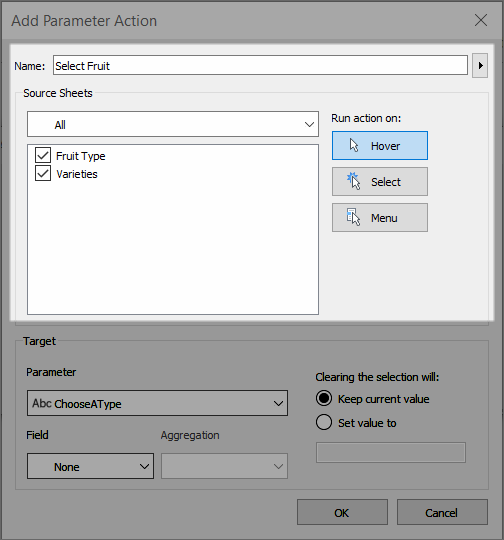This screenshot has width=504, height=540.
Task: Choose Set value to radio option
Action: (324, 422)
